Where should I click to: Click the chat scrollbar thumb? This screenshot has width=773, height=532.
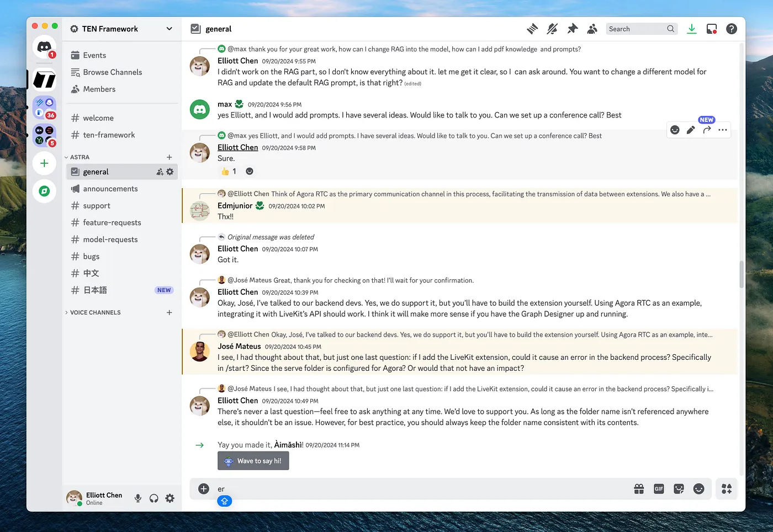742,275
